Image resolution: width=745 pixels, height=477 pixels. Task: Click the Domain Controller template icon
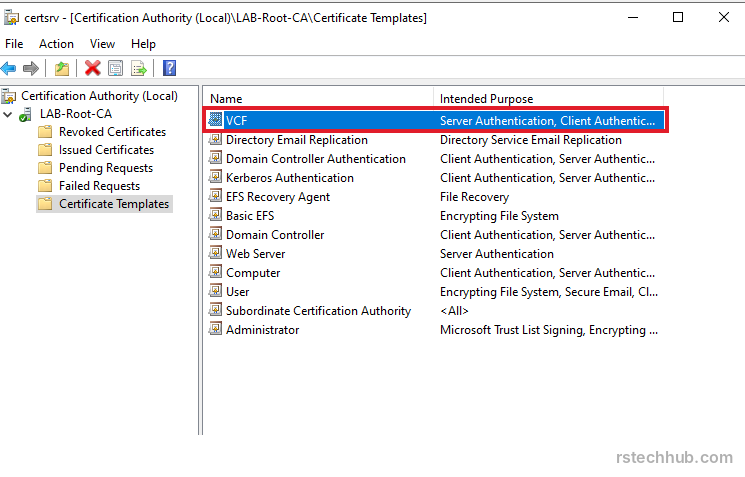coord(215,234)
